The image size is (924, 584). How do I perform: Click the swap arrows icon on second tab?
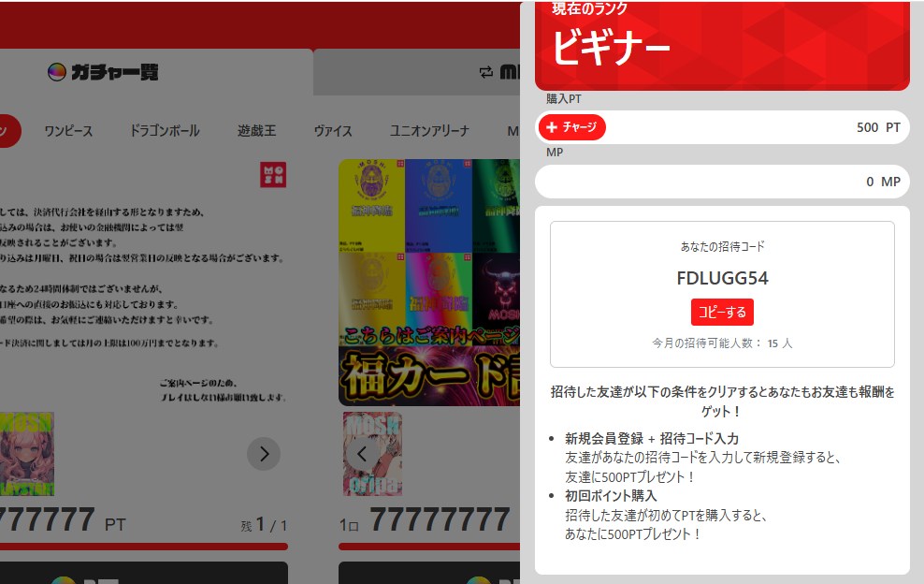(x=485, y=72)
